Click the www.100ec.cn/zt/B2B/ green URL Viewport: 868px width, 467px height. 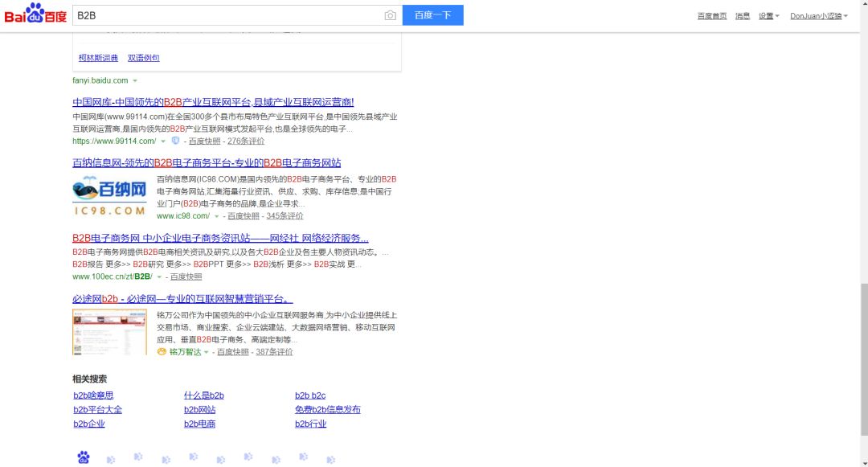[x=113, y=277]
